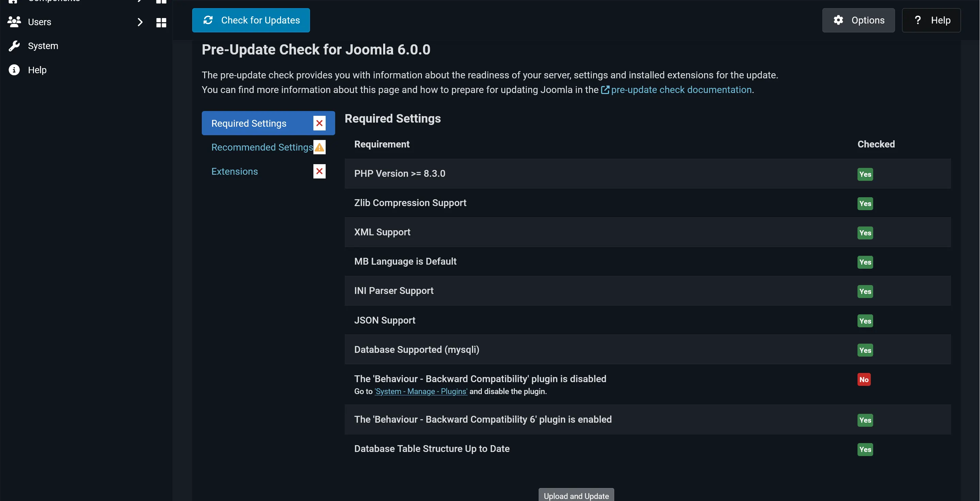This screenshot has height=501, width=980.
Task: Click the Users group icon in sidebar
Action: (14, 22)
